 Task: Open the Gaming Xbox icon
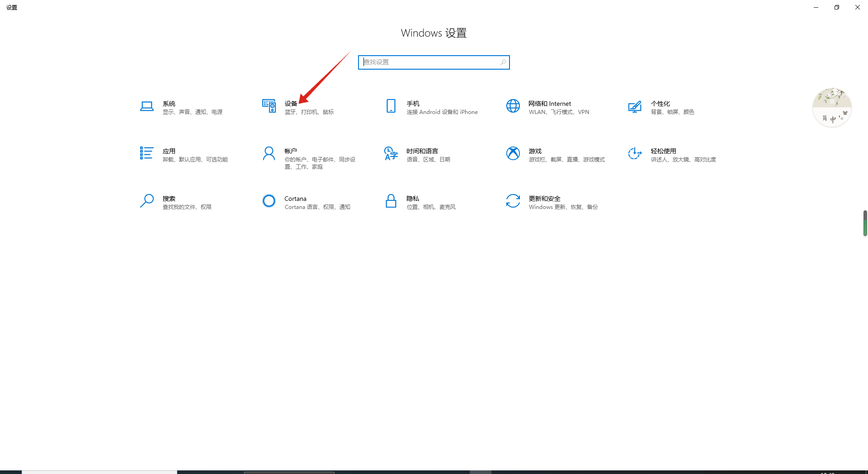(x=513, y=153)
